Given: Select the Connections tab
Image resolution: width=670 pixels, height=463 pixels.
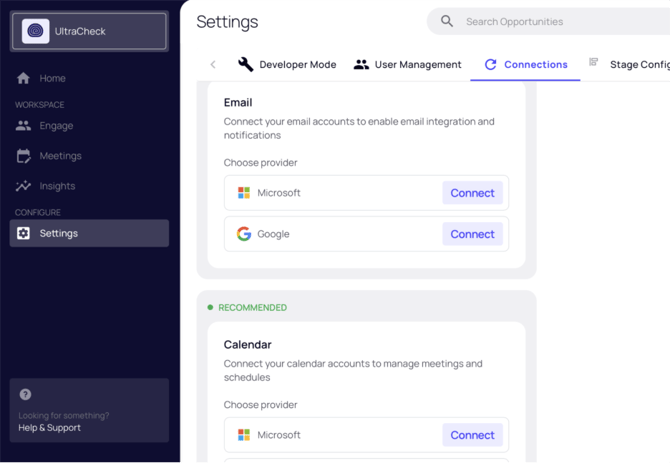Looking at the screenshot, I should pos(526,64).
